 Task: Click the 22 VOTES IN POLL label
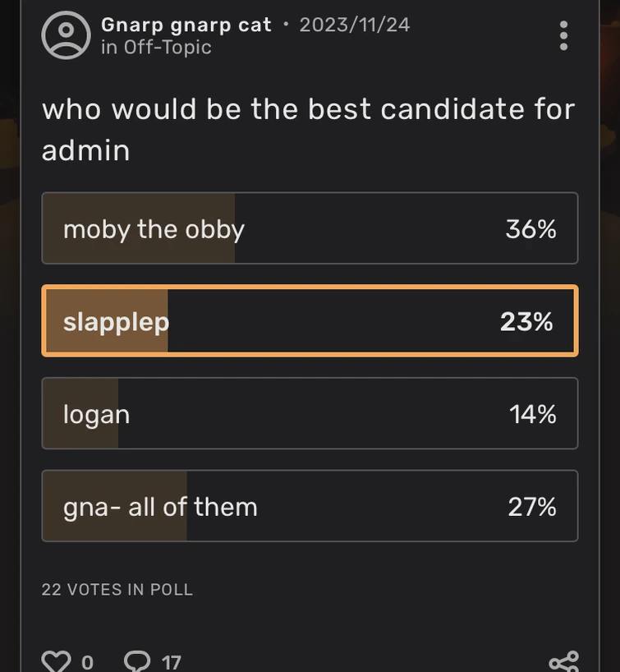117,589
